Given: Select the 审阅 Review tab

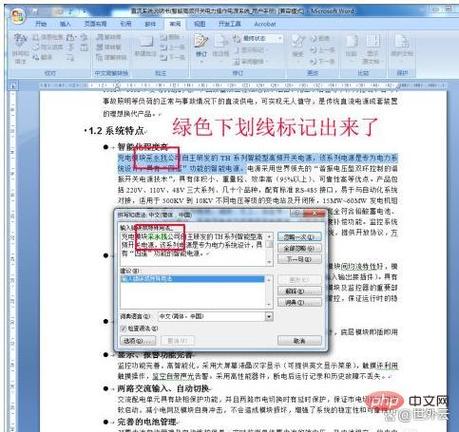Looking at the screenshot, I should [175, 24].
